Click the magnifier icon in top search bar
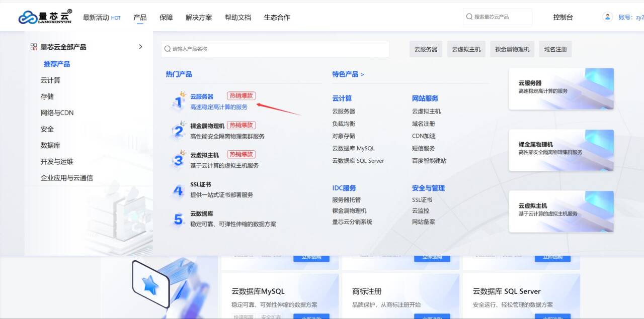This screenshot has height=319, width=644. point(469,17)
